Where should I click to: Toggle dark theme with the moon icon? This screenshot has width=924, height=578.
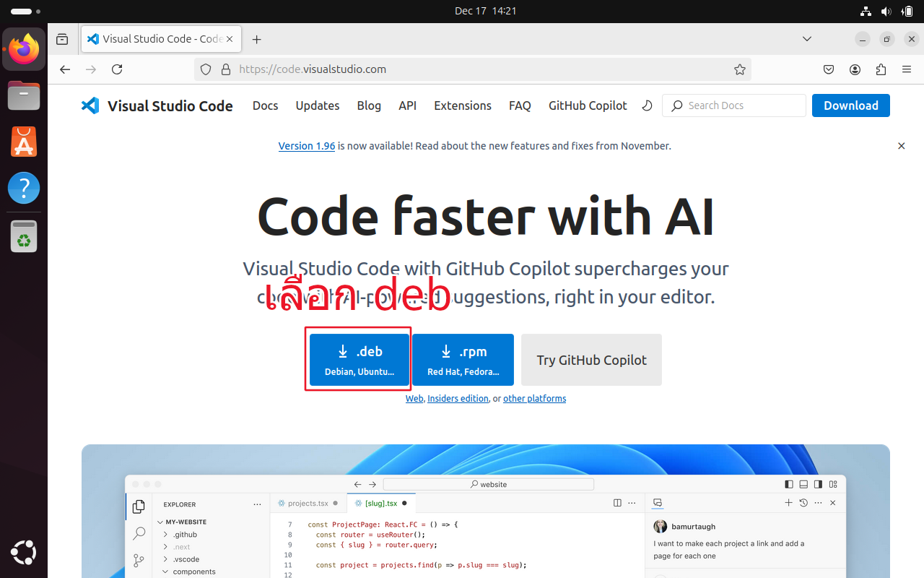click(x=647, y=105)
